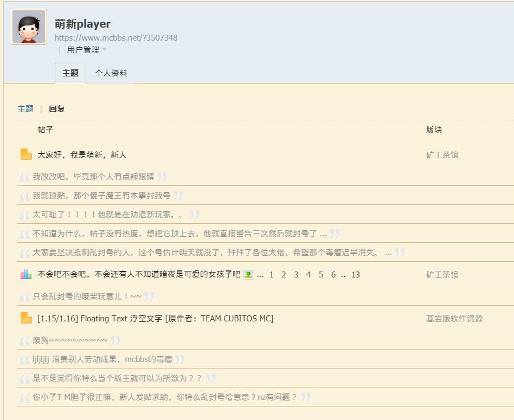Open reply starting 大家要坚决抵制乱封号的人
This screenshot has height=420, width=514.
pos(212,253)
